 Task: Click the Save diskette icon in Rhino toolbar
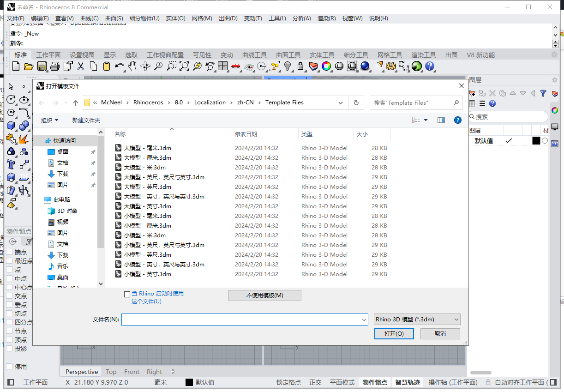pyautogui.click(x=42, y=66)
